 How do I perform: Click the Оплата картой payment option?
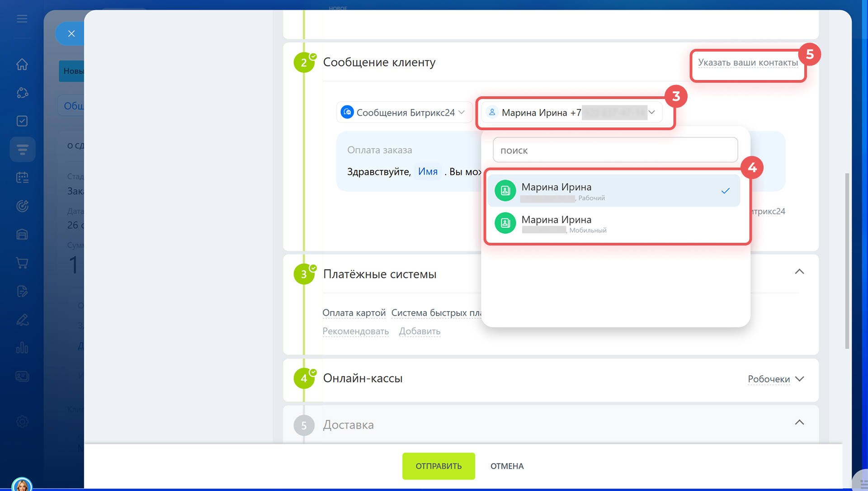354,313
